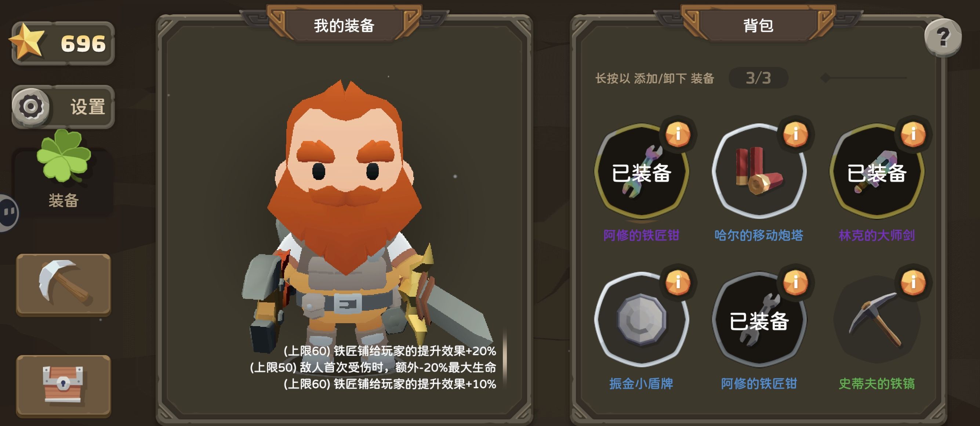
Task: Show info for 哈尔的移动炮塔 item
Action: [795, 134]
